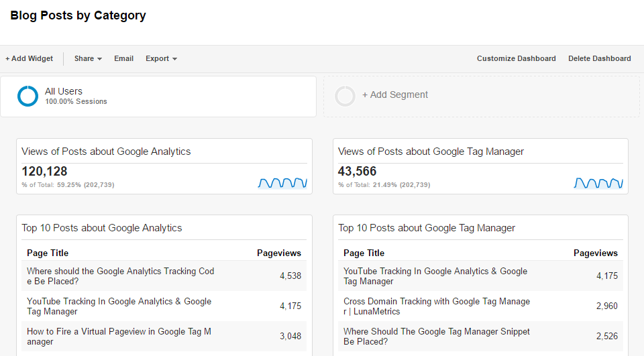Click the Email option
This screenshot has width=644, height=356.
(123, 58)
